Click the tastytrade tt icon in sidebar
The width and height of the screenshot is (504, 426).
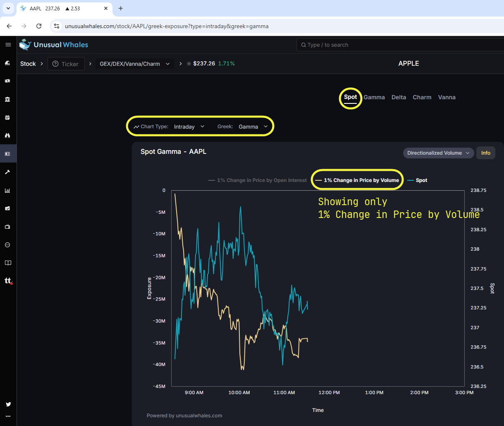point(8,281)
